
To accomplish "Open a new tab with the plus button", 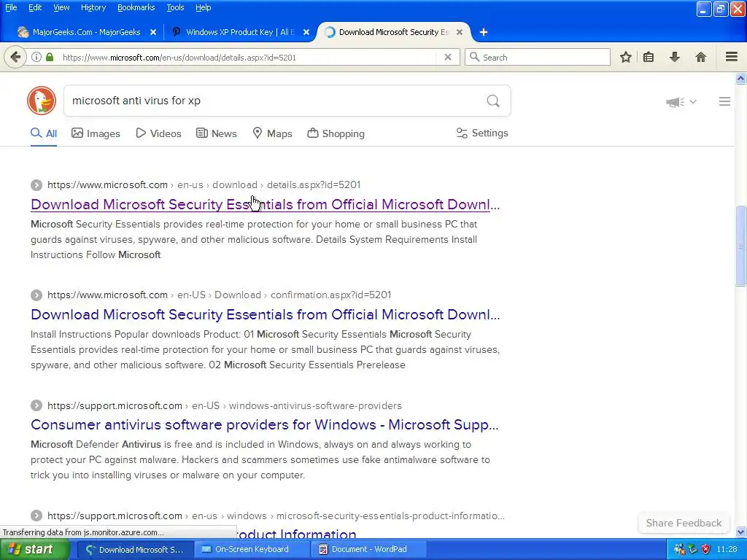I will pyautogui.click(x=484, y=32).
